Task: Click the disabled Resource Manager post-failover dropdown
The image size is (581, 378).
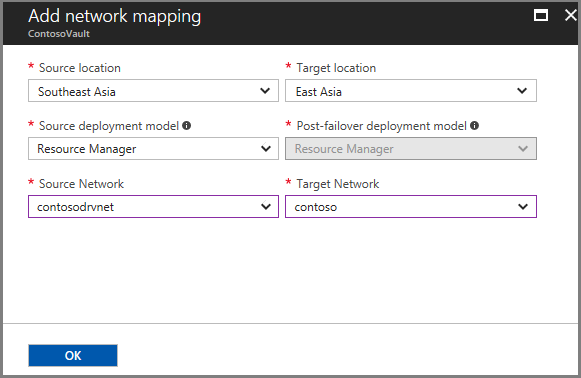Action: 411,149
